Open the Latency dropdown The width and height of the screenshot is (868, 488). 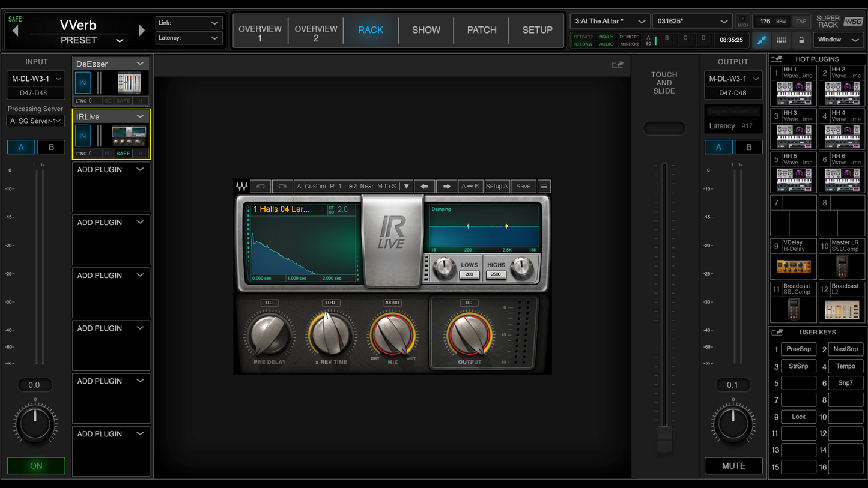(x=189, y=38)
